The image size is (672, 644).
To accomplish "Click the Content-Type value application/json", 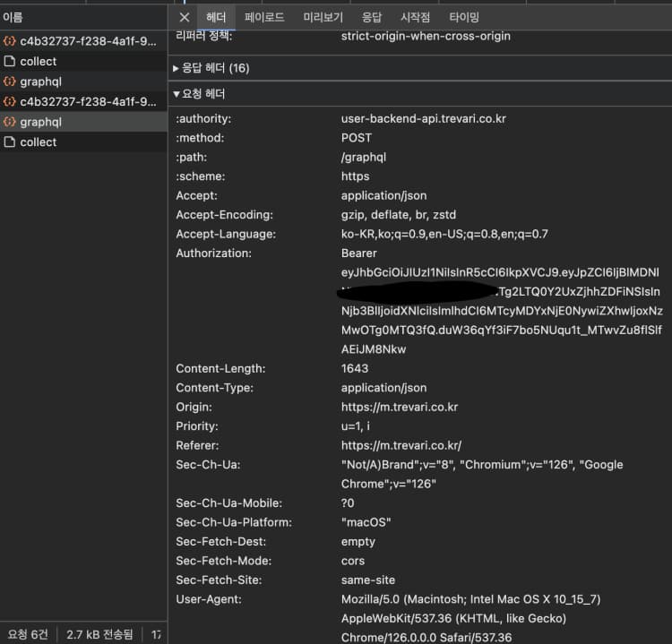I will point(384,388).
